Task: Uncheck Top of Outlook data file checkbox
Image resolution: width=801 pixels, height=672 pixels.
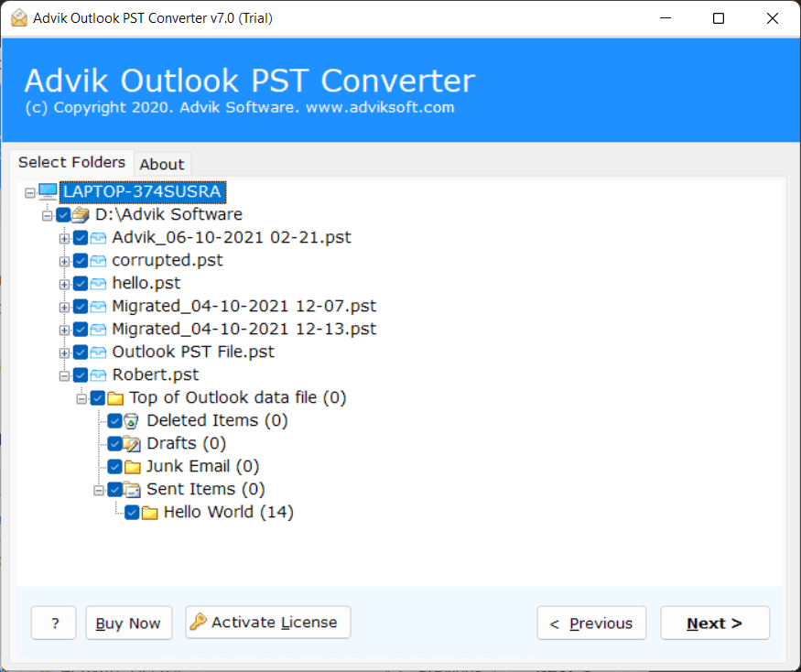Action: (x=98, y=398)
